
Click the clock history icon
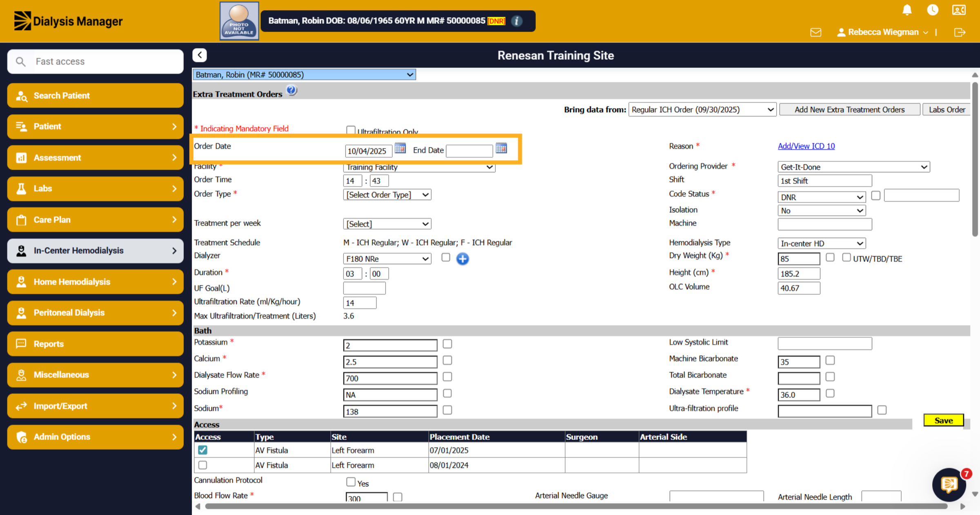coord(933,10)
